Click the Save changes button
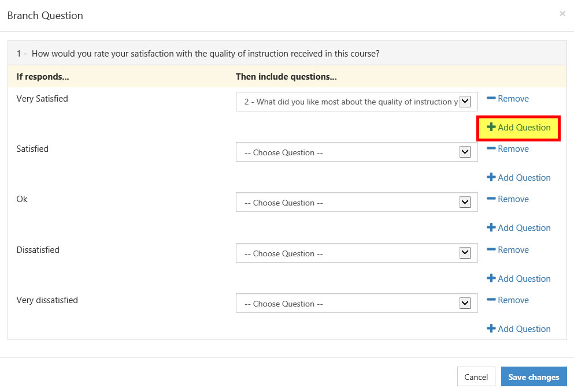The width and height of the screenshot is (574, 392). pyautogui.click(x=534, y=376)
